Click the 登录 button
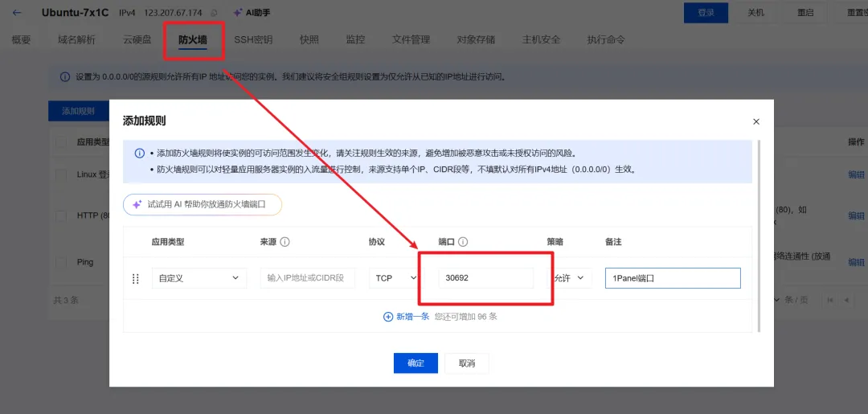868x414 pixels. point(706,13)
